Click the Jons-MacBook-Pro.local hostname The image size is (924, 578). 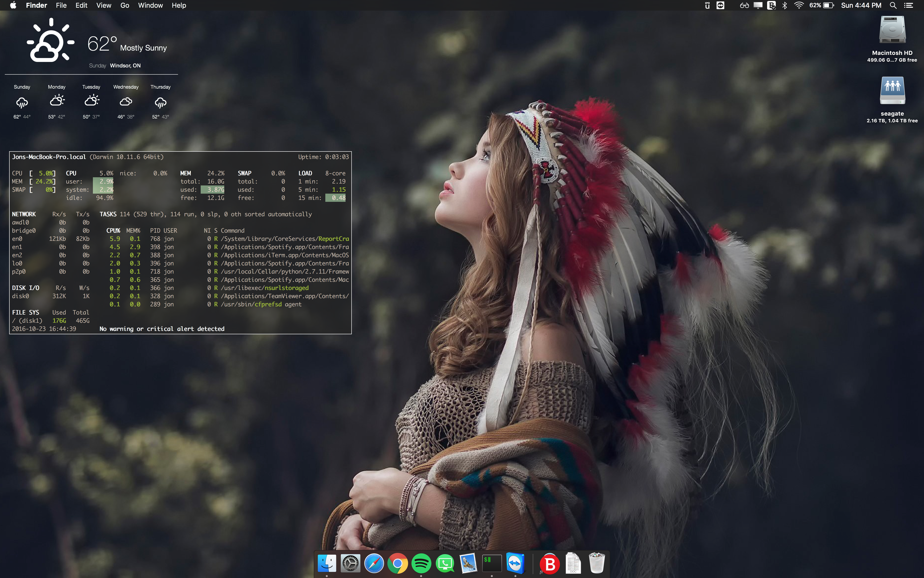tap(49, 157)
